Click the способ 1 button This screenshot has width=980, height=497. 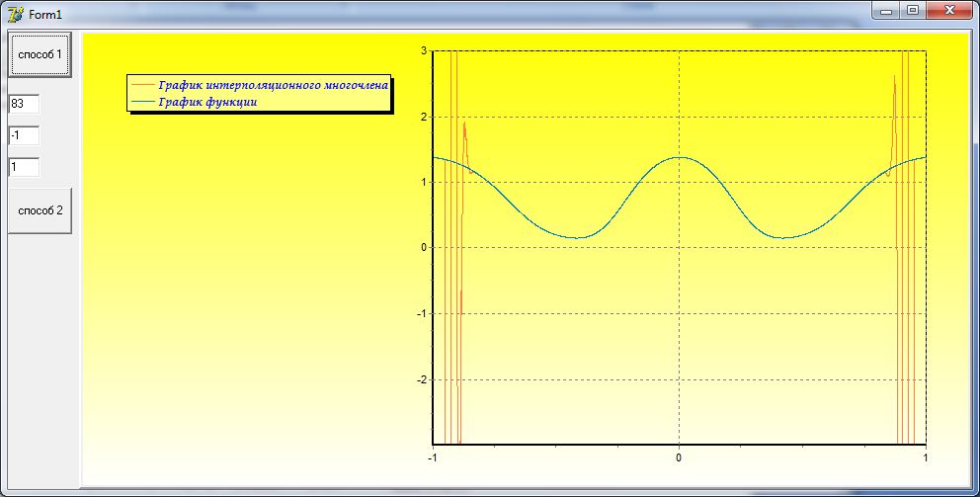pyautogui.click(x=40, y=54)
